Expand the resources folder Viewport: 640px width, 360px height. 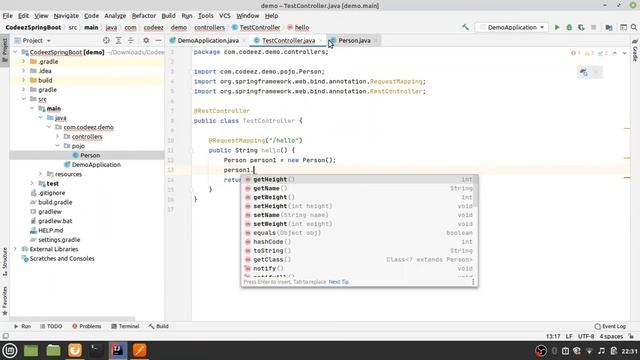tap(40, 174)
